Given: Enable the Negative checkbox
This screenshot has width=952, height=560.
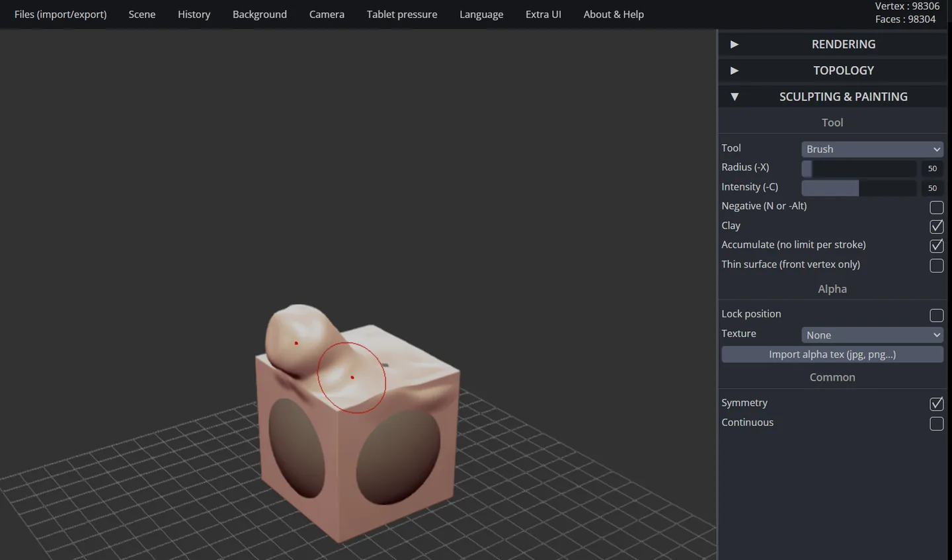Looking at the screenshot, I should 936,208.
